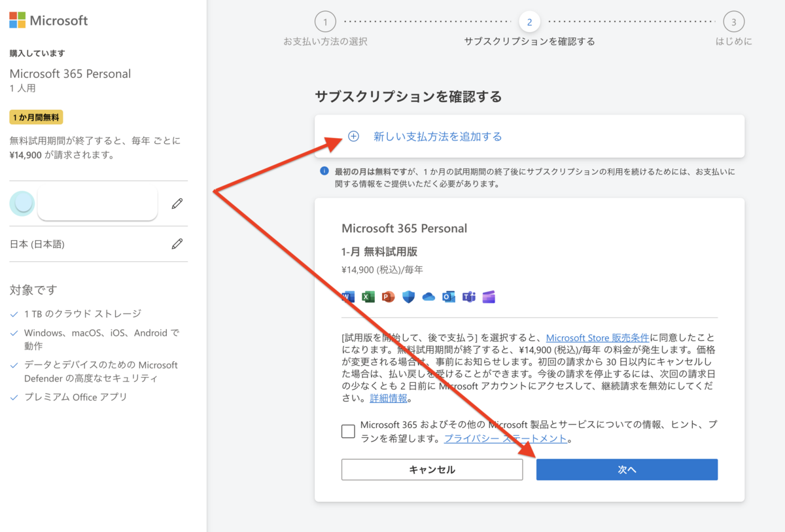Open the Microsoft Store 販売条件 link
The height and width of the screenshot is (532, 785).
coord(597,338)
